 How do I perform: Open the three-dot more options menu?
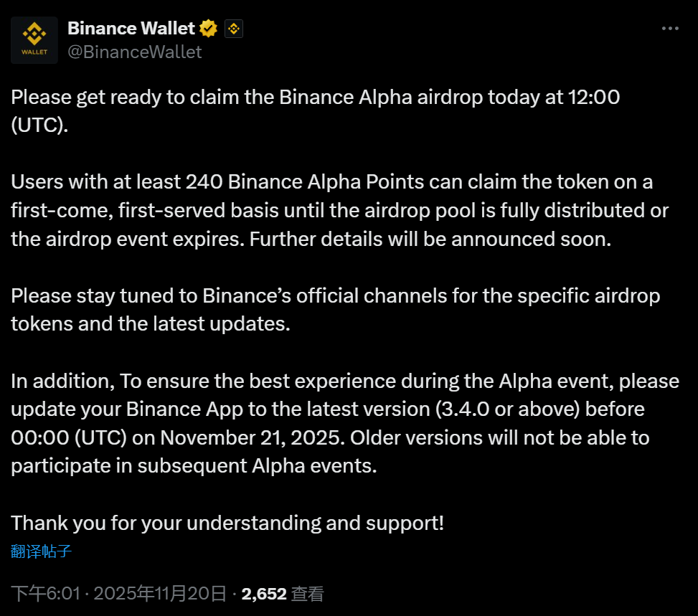tap(669, 29)
